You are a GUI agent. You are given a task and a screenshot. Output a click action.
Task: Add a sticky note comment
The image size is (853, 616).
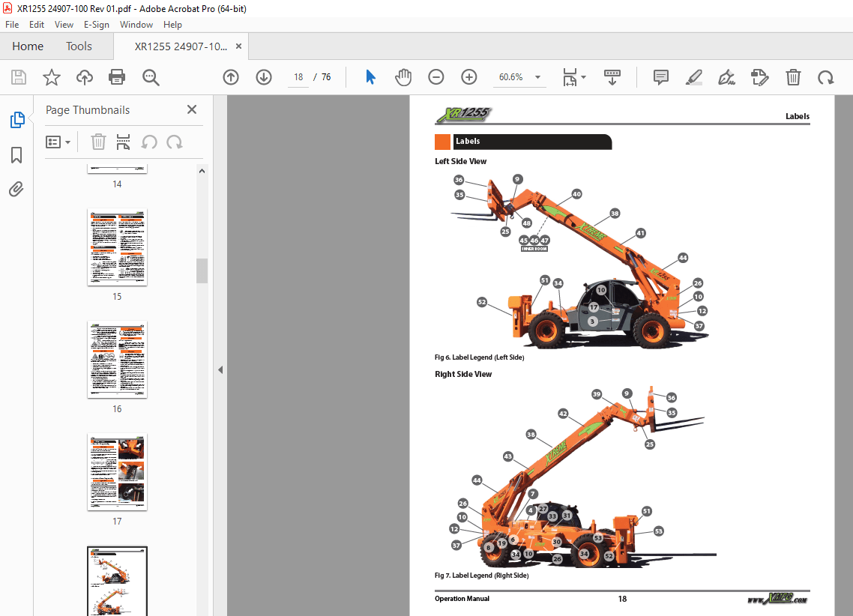(660, 77)
